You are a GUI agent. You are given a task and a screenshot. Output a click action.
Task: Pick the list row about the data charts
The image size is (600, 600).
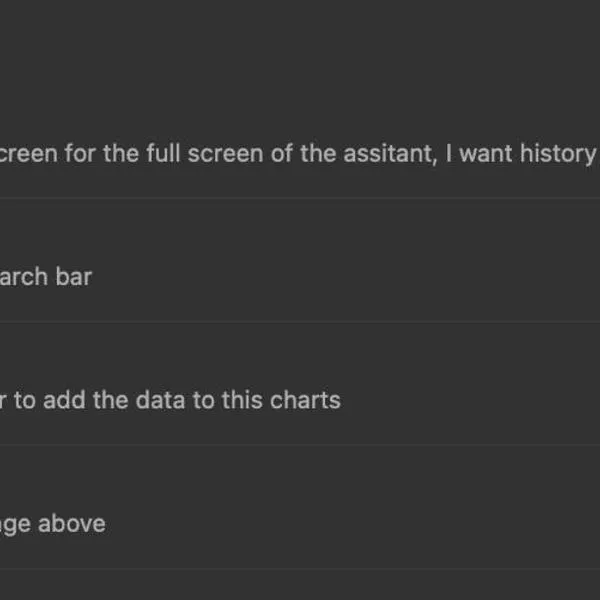170,400
